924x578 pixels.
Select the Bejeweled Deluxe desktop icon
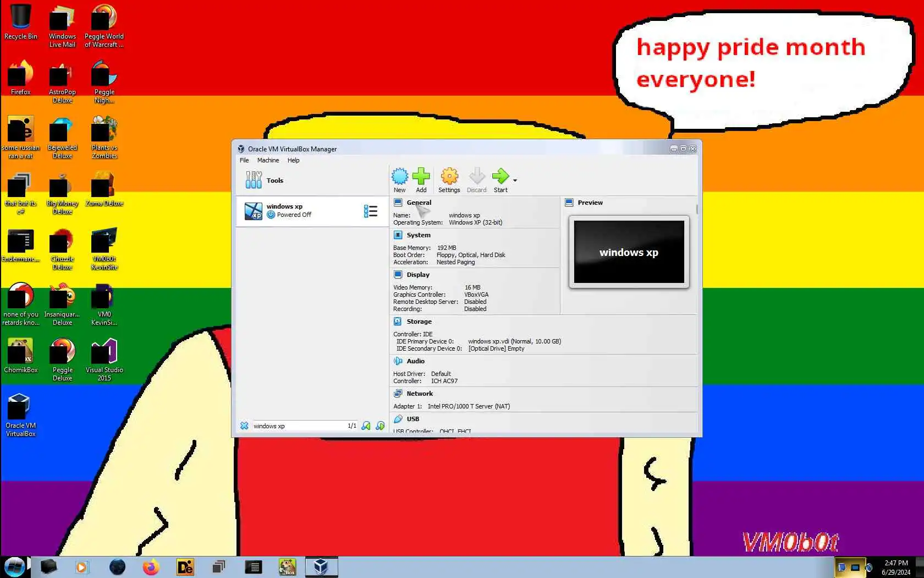tap(62, 137)
